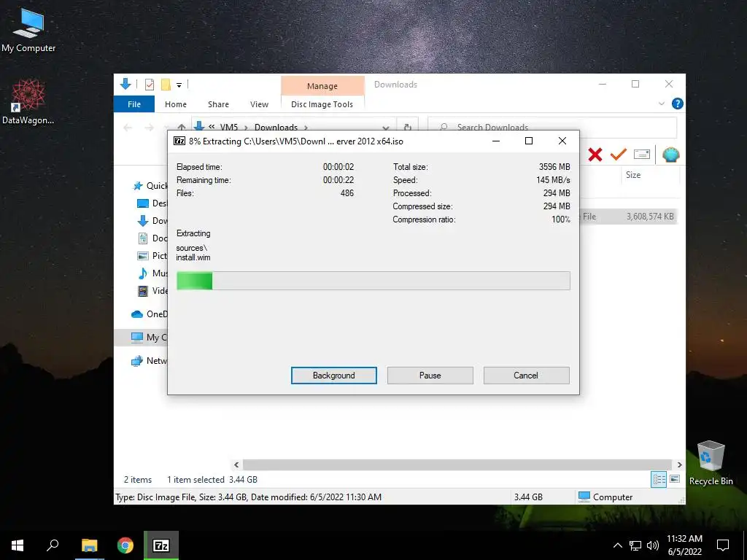
Task: Open the taskbar clock
Action: point(684,545)
